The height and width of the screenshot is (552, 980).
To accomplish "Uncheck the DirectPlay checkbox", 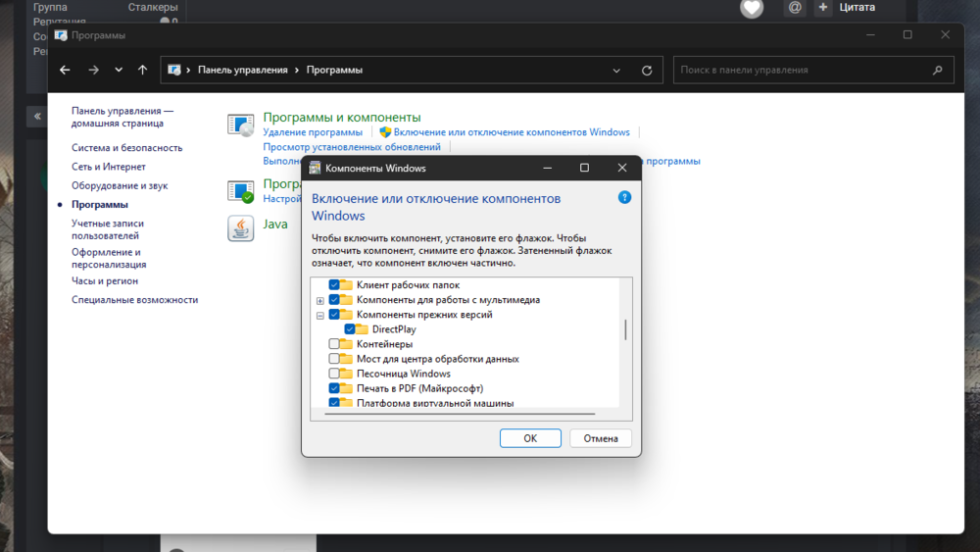I will pos(350,328).
